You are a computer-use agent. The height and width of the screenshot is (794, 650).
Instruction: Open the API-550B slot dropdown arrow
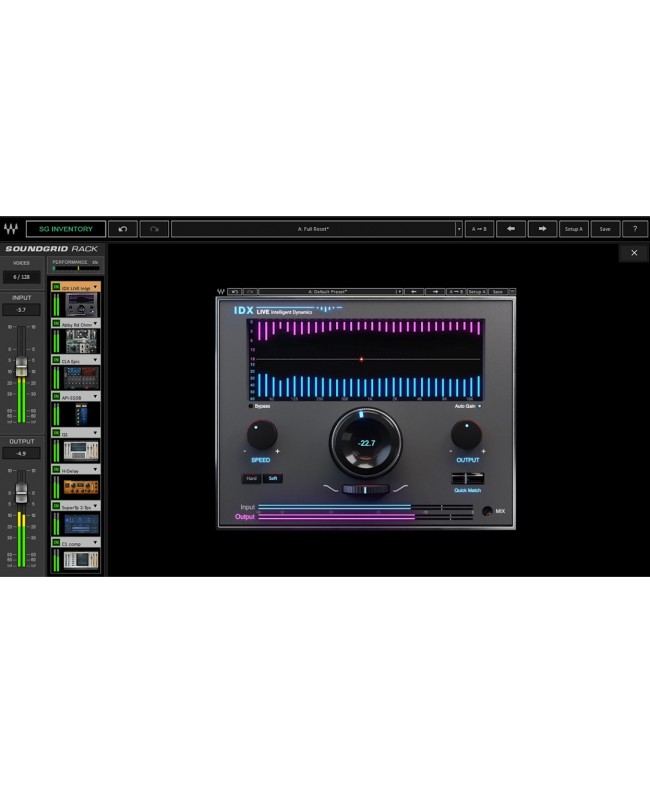[95, 396]
